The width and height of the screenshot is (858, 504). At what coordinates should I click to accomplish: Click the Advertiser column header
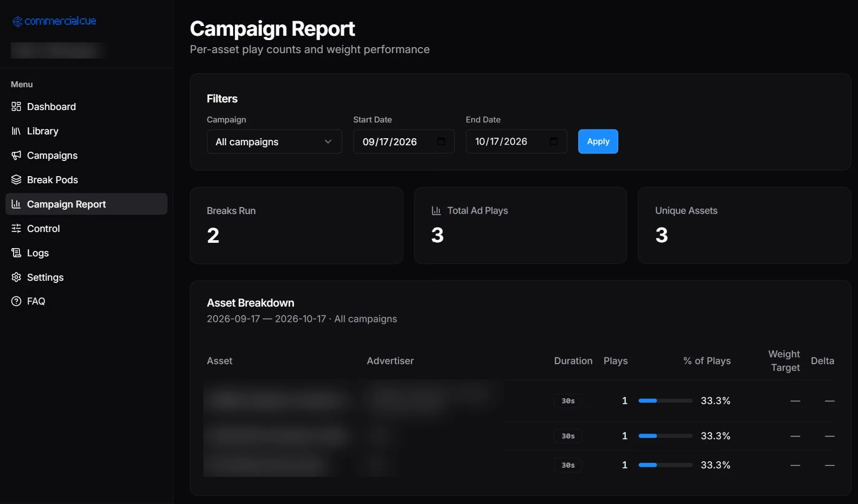click(390, 360)
